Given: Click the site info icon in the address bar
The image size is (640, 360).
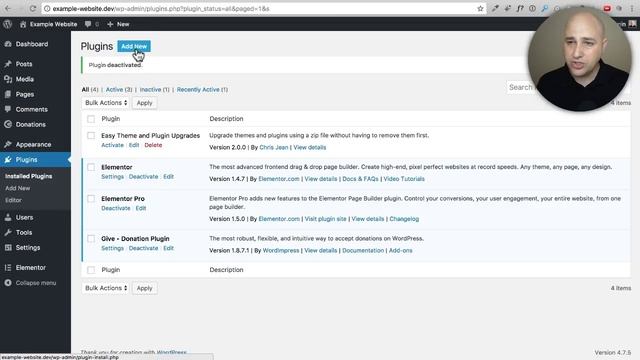Looking at the screenshot, I should [47, 9].
